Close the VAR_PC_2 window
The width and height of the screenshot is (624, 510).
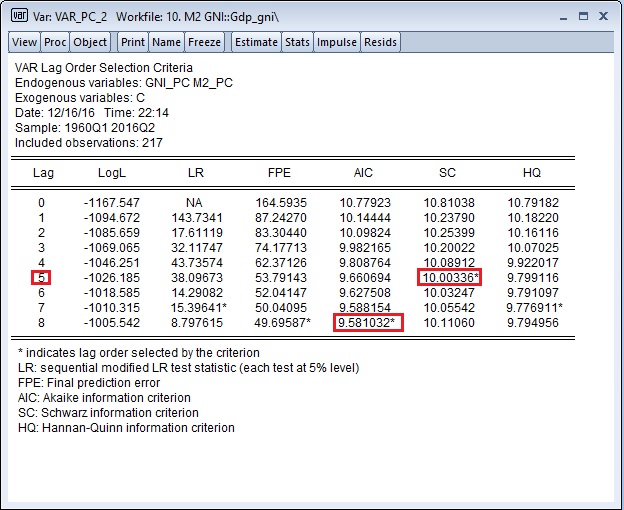pos(602,17)
